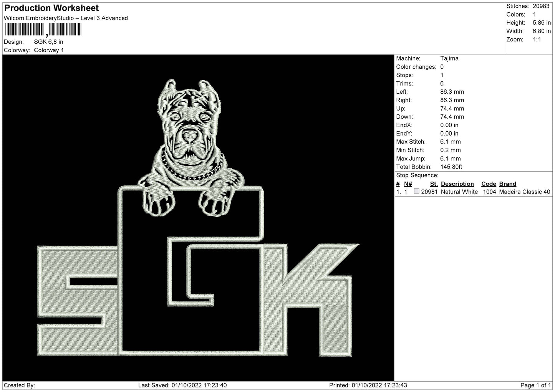This screenshot has width=555, height=392.
Task: Click the barcode at top left
Action: pyautogui.click(x=43, y=30)
